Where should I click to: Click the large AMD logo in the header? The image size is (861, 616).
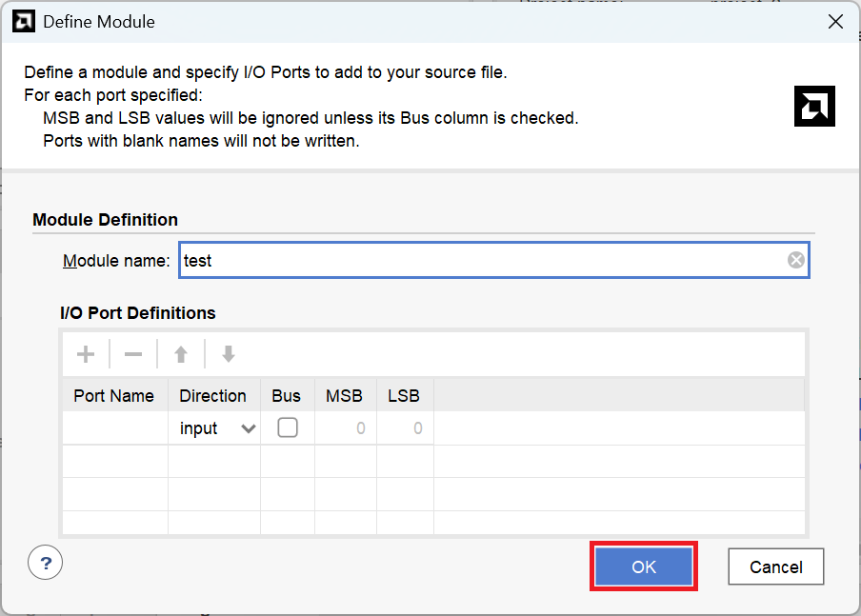[x=814, y=106]
